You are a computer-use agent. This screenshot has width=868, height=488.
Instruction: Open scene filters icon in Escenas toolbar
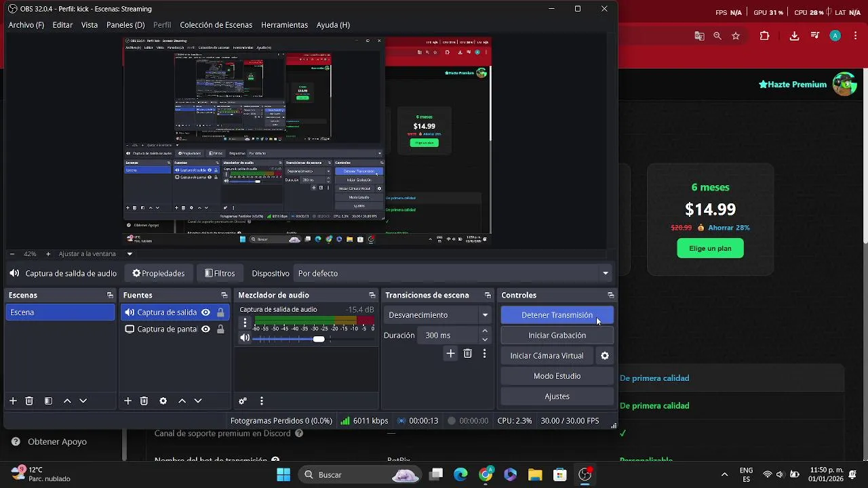(48, 401)
